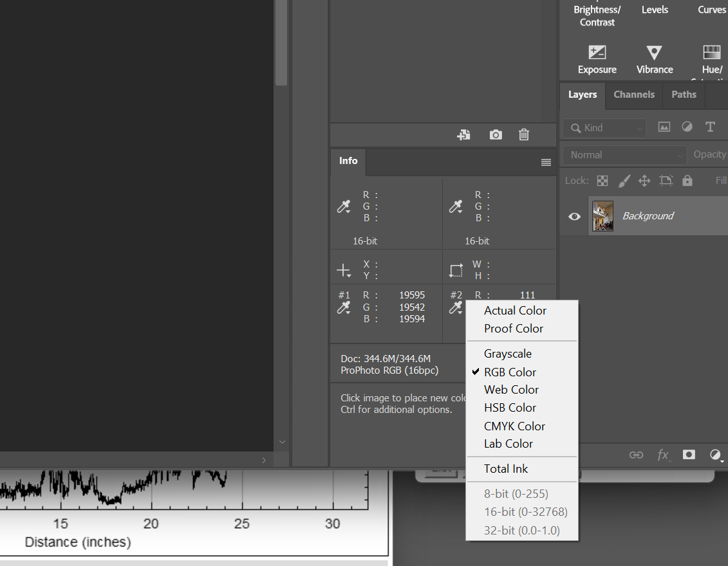Screen dimensions: 728x566
Task: Open the Info panel options menu
Action: click(546, 162)
